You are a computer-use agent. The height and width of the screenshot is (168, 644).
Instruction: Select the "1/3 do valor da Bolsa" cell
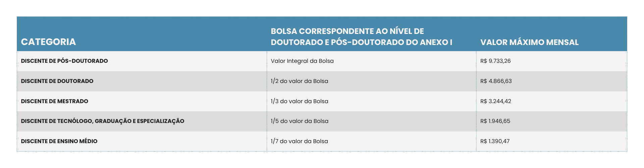tap(299, 101)
